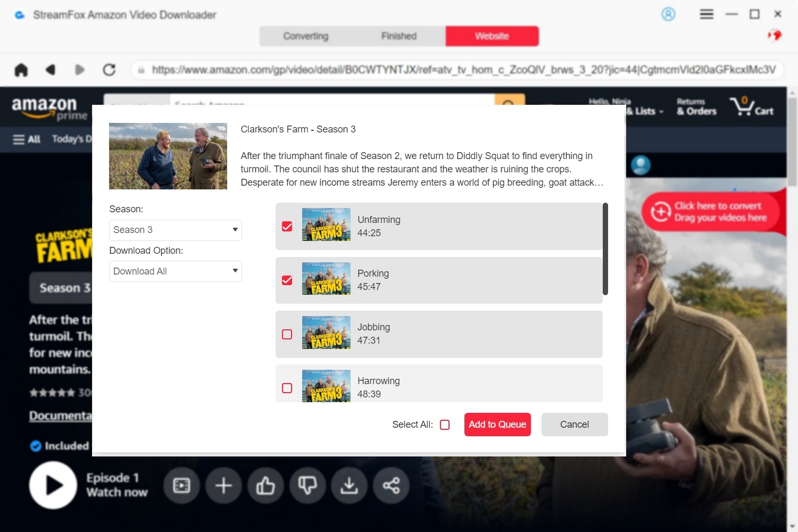Click the share icon
798x532 pixels.
(x=391, y=485)
